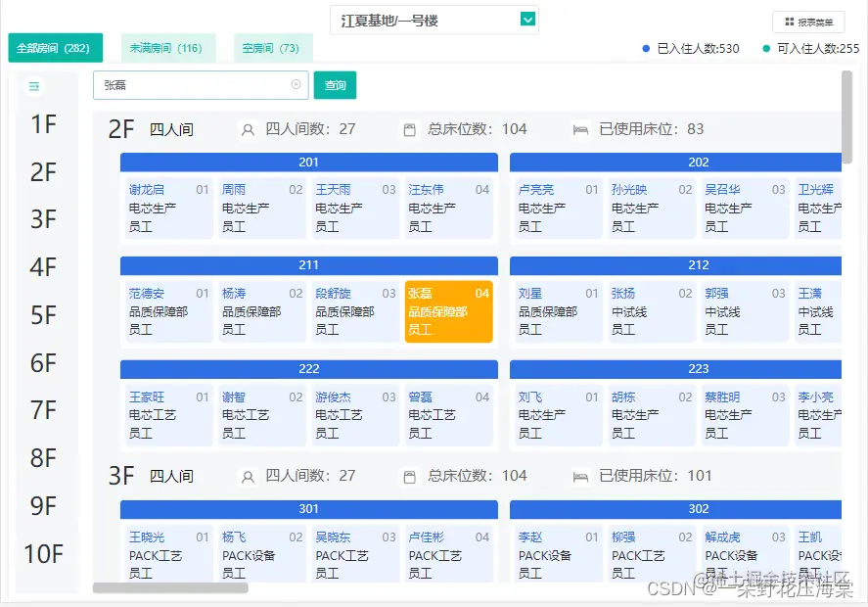
Task: Select bed card of 刘星 in 212
Action: [x=559, y=311]
